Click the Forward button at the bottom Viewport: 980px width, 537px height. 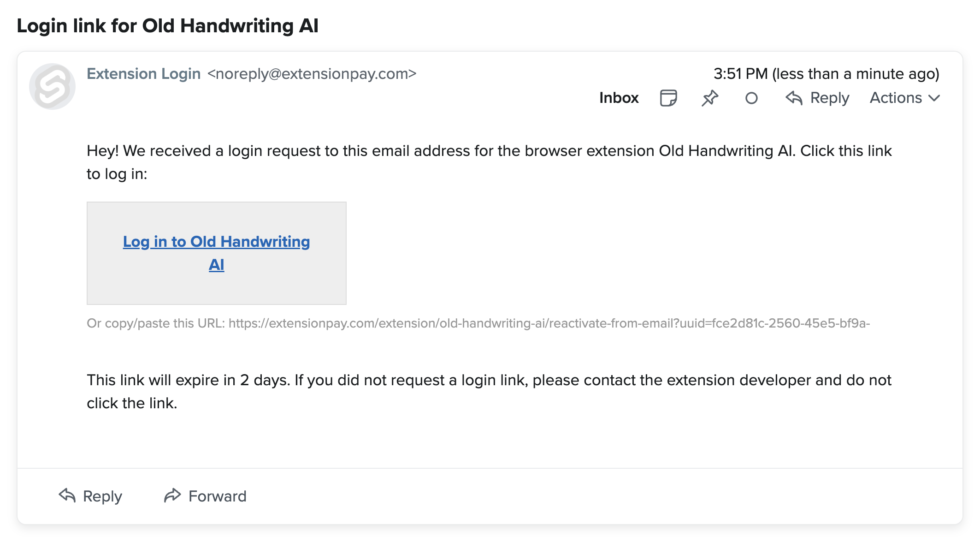pos(205,496)
